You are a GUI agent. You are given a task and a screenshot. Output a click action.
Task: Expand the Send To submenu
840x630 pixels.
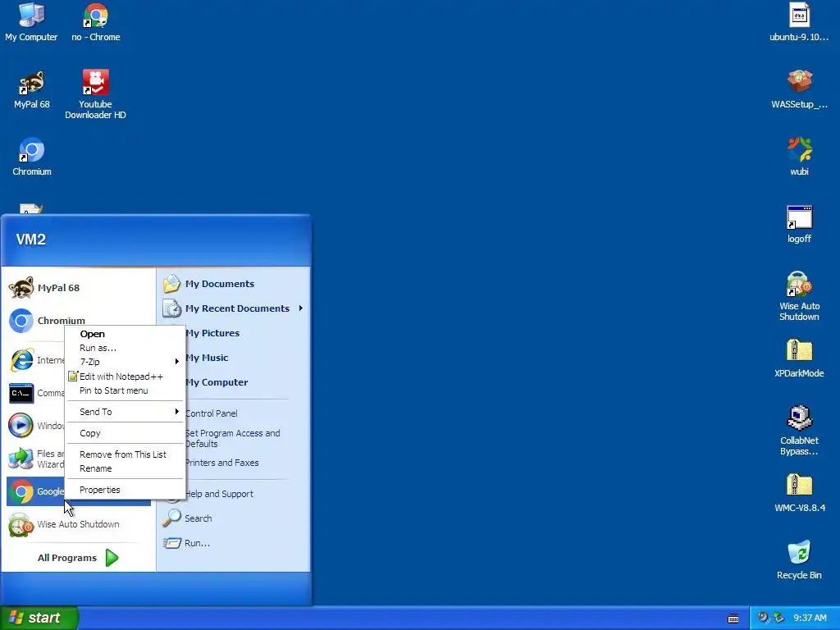(125, 412)
